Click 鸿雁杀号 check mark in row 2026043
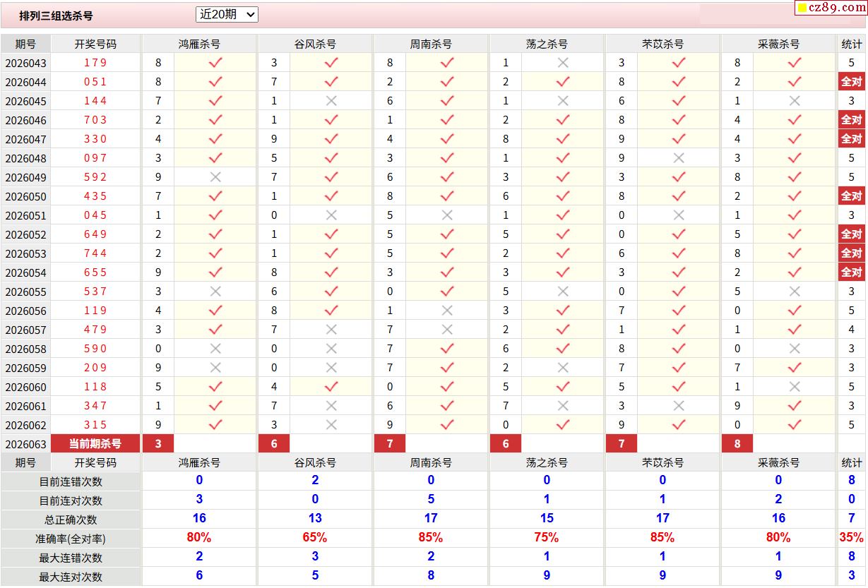The width and height of the screenshot is (868, 588). [215, 63]
